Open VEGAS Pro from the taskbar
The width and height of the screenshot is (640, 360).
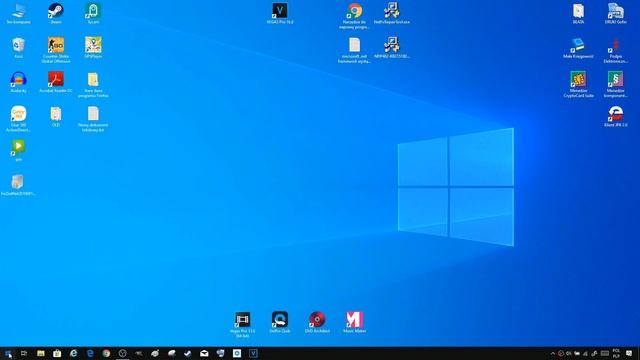point(253,353)
